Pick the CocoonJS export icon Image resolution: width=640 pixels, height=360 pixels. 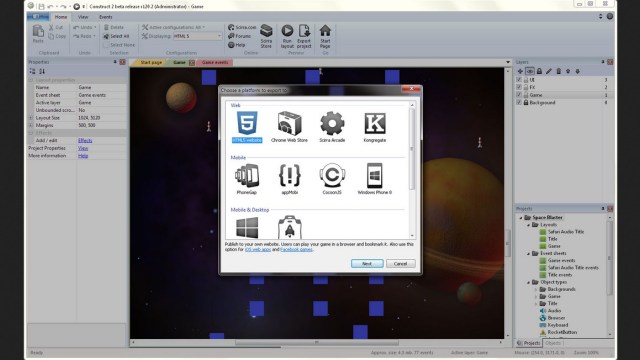[332, 179]
